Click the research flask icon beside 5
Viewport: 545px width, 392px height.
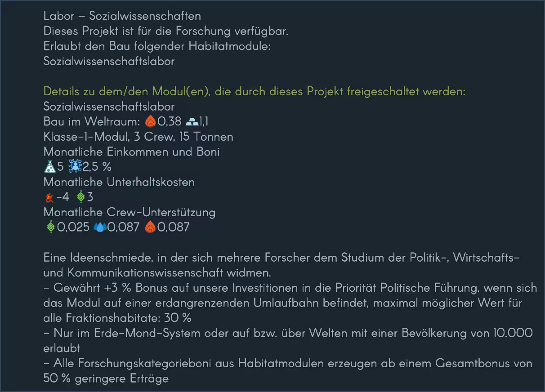(49, 167)
